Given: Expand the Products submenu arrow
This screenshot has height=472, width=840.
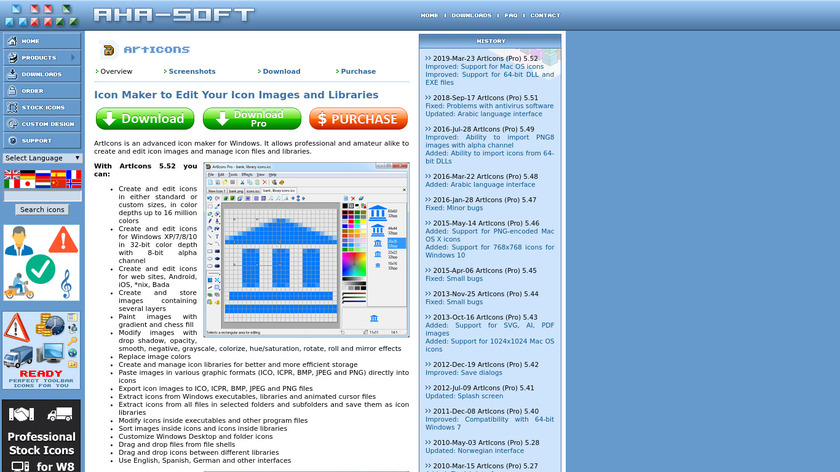Looking at the screenshot, I should tap(73, 57).
